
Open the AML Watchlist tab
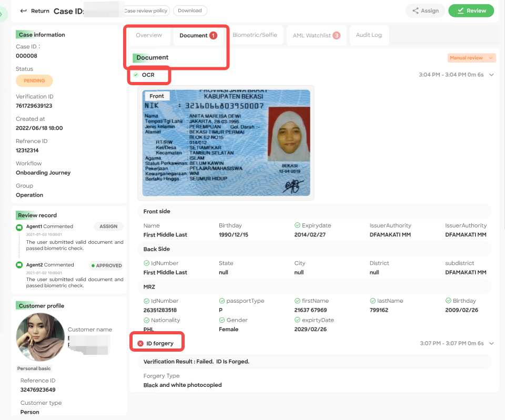click(316, 35)
